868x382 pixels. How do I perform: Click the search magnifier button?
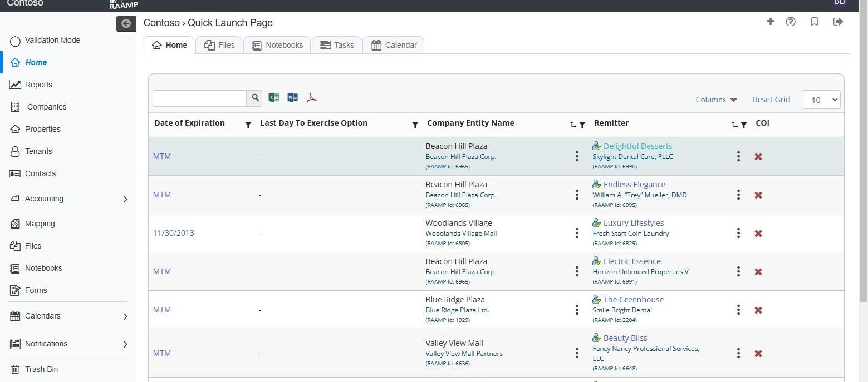tap(255, 98)
